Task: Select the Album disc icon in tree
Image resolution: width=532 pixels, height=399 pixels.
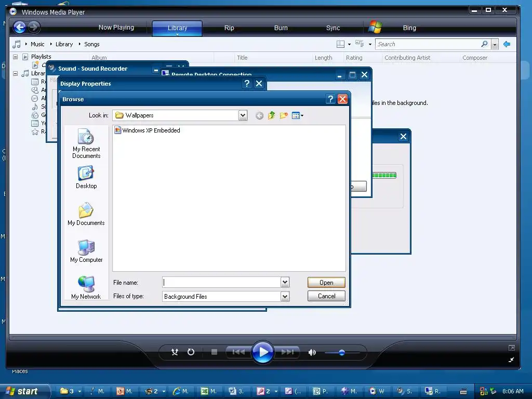Action: (35, 98)
